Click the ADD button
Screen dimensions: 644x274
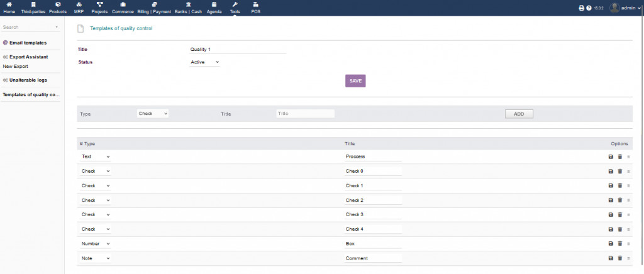point(519,114)
